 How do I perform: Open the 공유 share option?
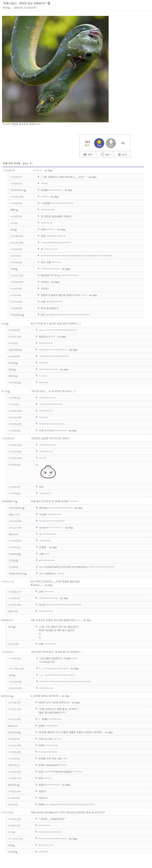[105, 154]
